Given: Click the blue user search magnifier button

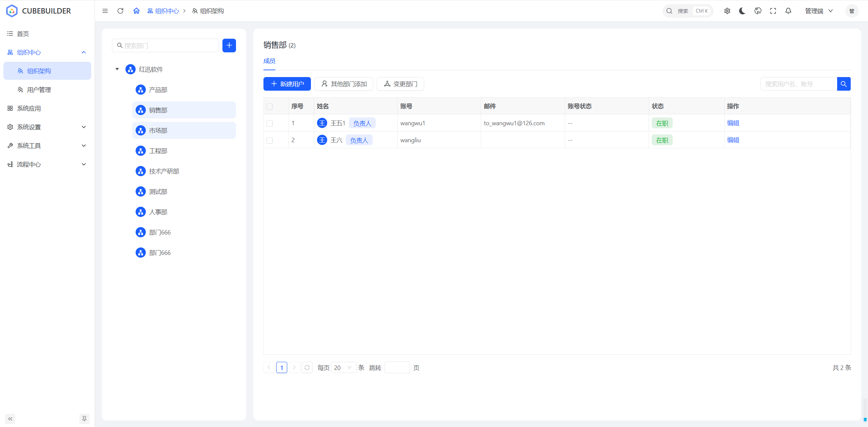Looking at the screenshot, I should pyautogui.click(x=844, y=84).
